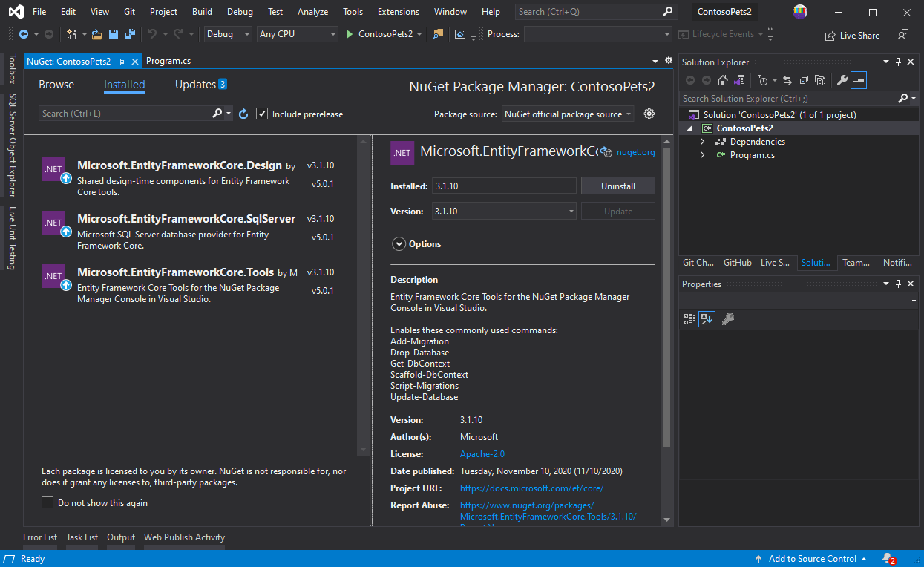Open the Extensions menu

coord(399,12)
